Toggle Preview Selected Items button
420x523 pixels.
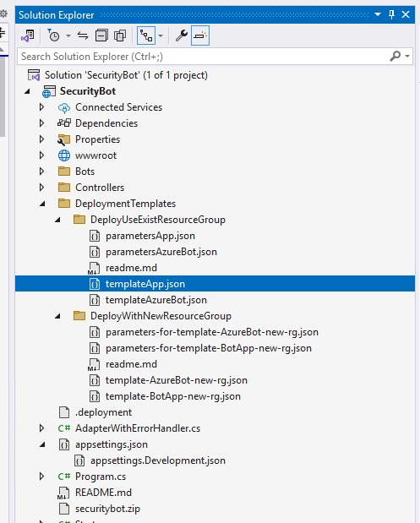[x=200, y=35]
